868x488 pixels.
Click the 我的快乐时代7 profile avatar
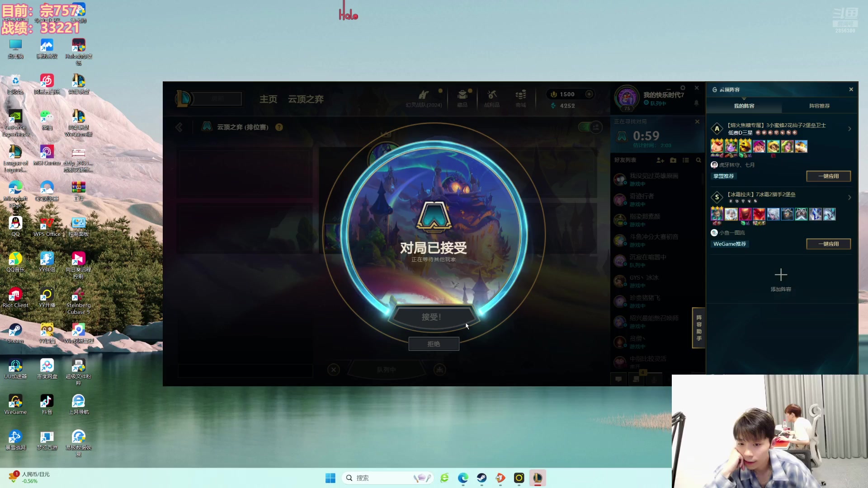click(627, 97)
